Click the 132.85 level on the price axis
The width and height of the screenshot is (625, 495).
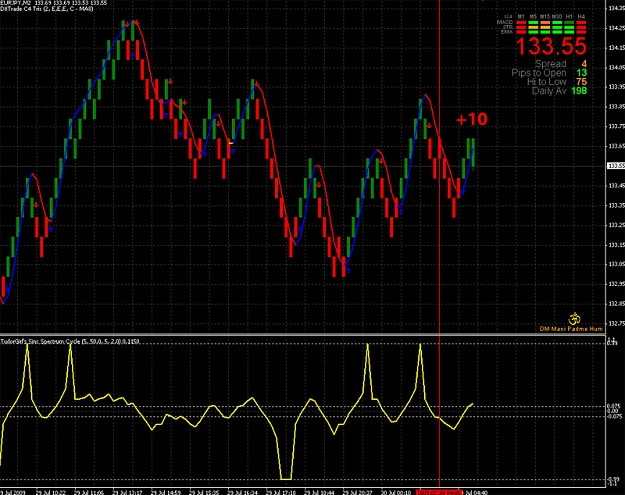(617, 304)
